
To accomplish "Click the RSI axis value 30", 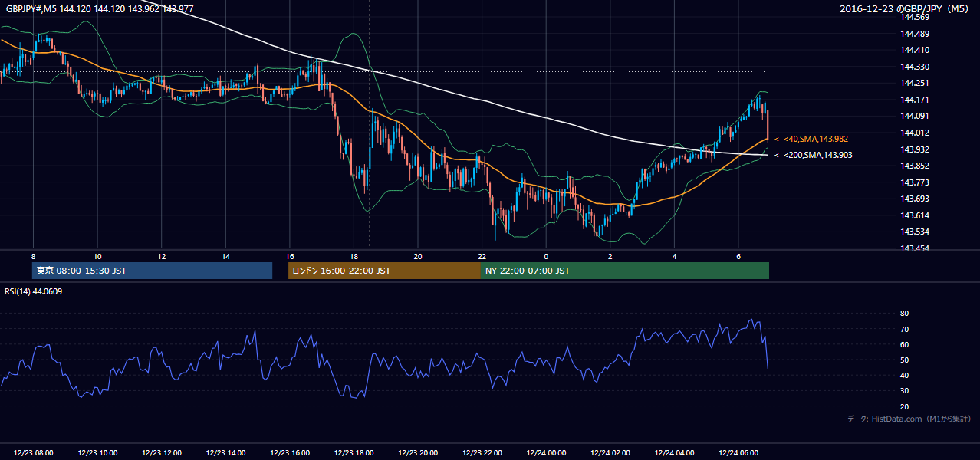I will 904,391.
